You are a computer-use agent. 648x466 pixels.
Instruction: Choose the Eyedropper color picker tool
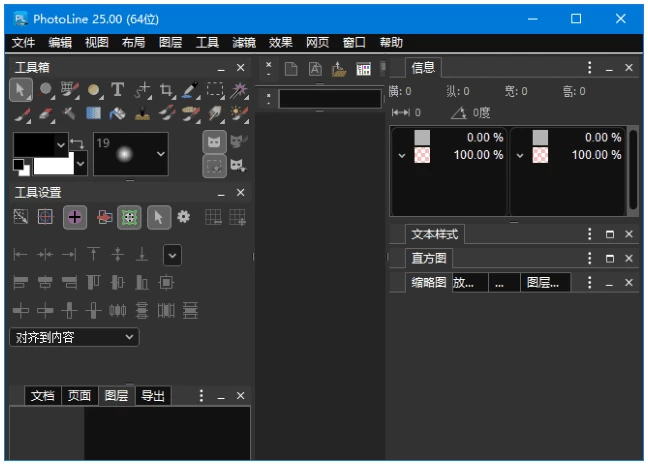point(191,91)
